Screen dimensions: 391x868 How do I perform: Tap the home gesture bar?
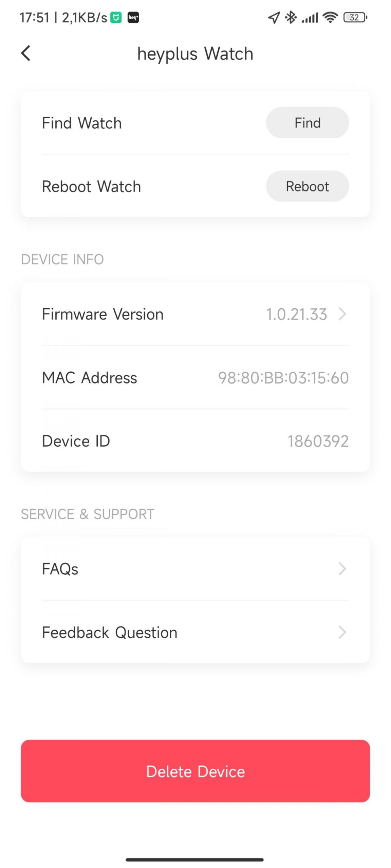coord(194,860)
